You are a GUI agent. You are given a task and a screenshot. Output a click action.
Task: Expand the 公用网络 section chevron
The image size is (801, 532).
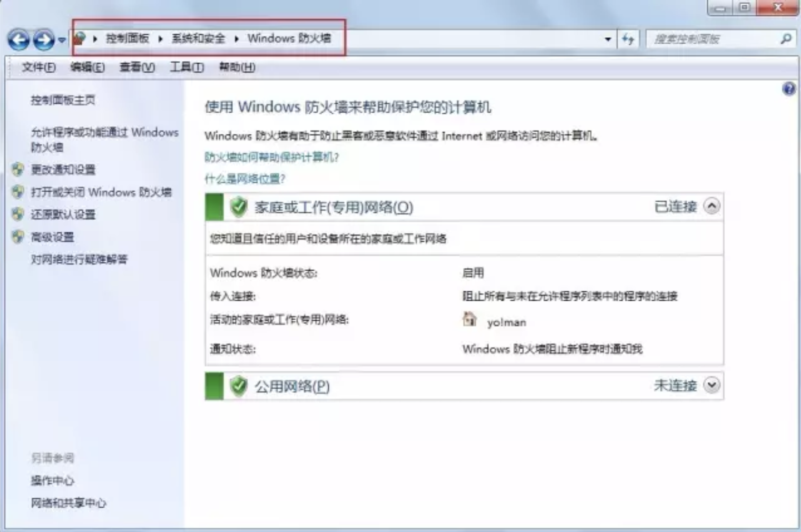pyautogui.click(x=711, y=385)
